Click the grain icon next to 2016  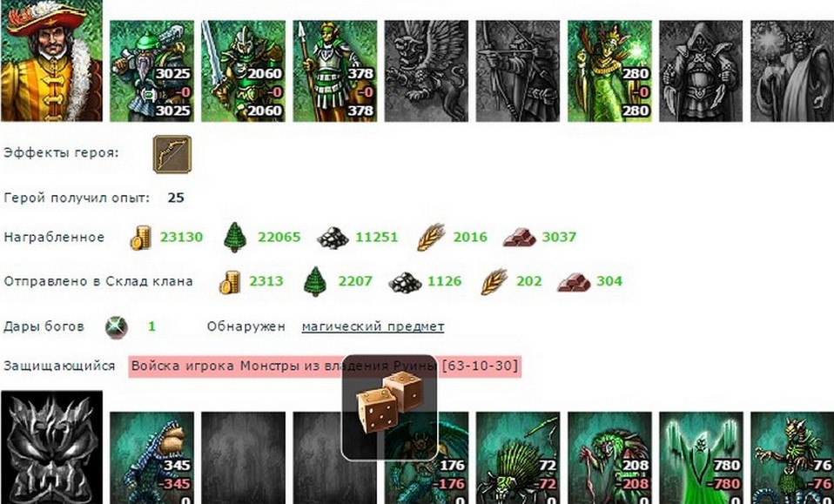(431, 237)
